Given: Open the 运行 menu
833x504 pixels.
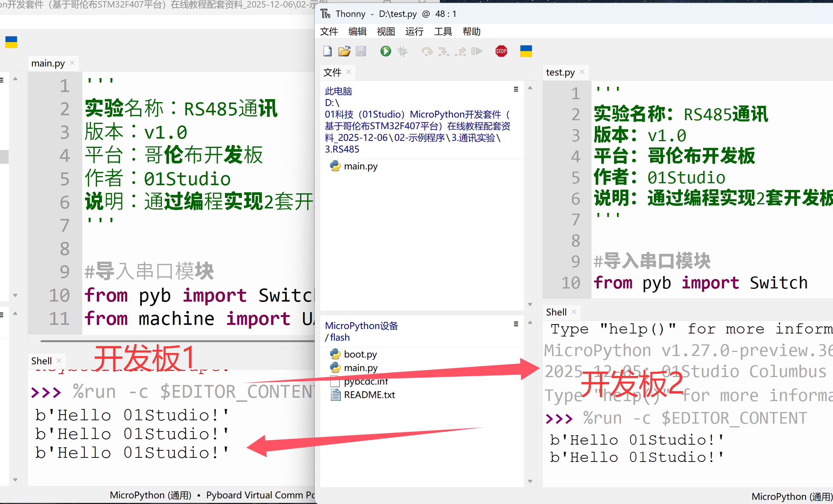Looking at the screenshot, I should click(414, 32).
